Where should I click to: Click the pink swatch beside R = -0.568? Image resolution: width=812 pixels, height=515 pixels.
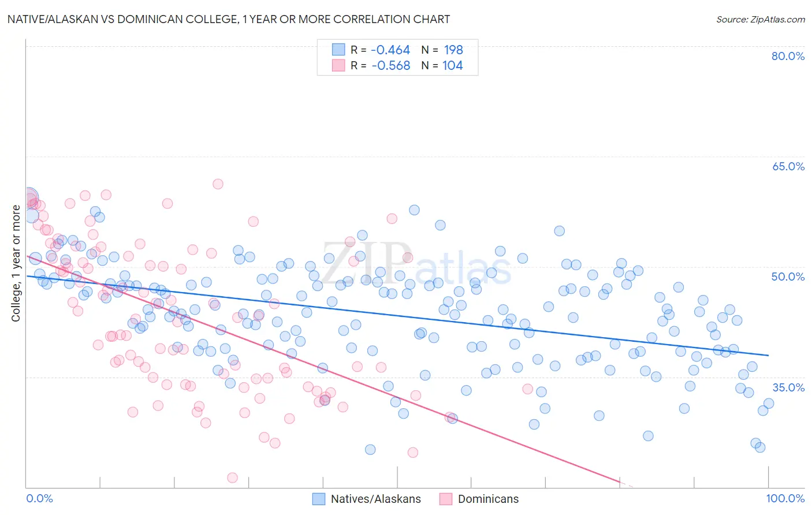[338, 65]
